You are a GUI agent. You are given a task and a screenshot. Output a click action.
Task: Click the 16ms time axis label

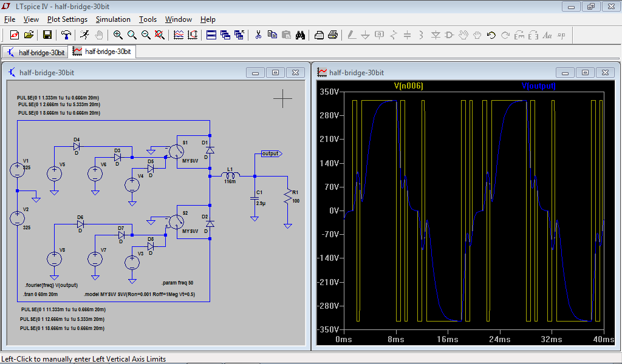coord(448,340)
